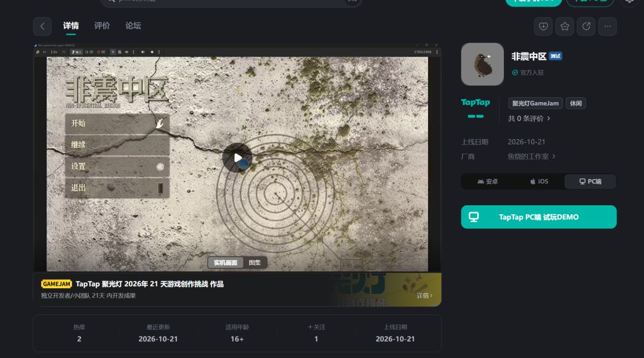Switch to the 论坛 tab

pyautogui.click(x=133, y=26)
